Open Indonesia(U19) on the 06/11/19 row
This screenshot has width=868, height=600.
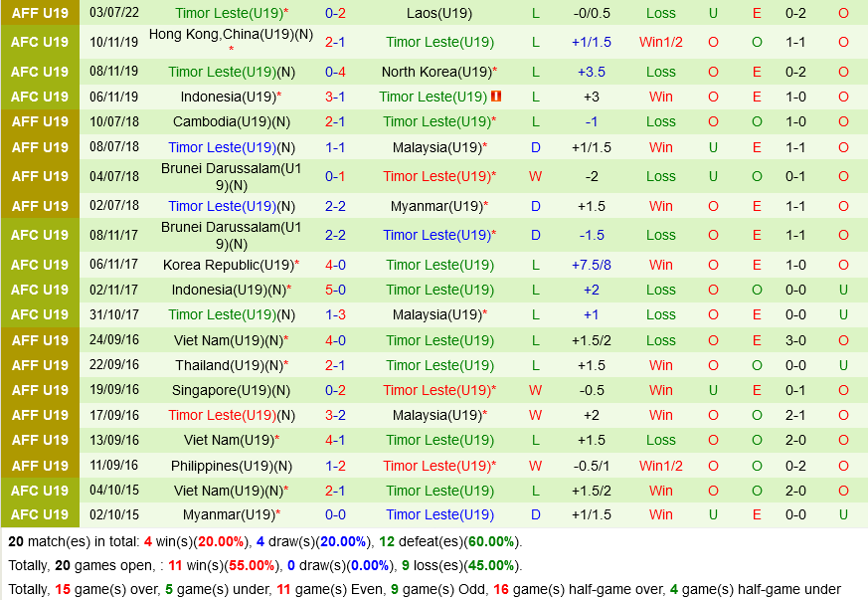click(x=228, y=97)
